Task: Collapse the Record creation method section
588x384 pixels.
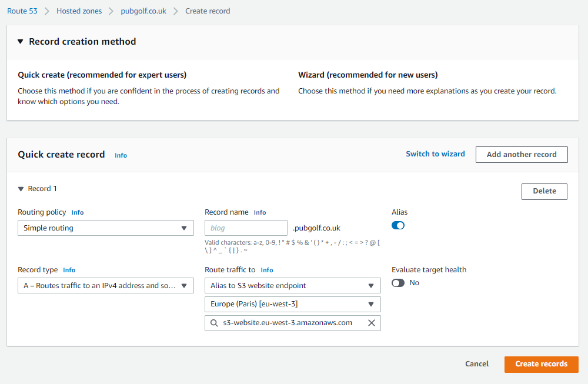Action: [x=20, y=42]
